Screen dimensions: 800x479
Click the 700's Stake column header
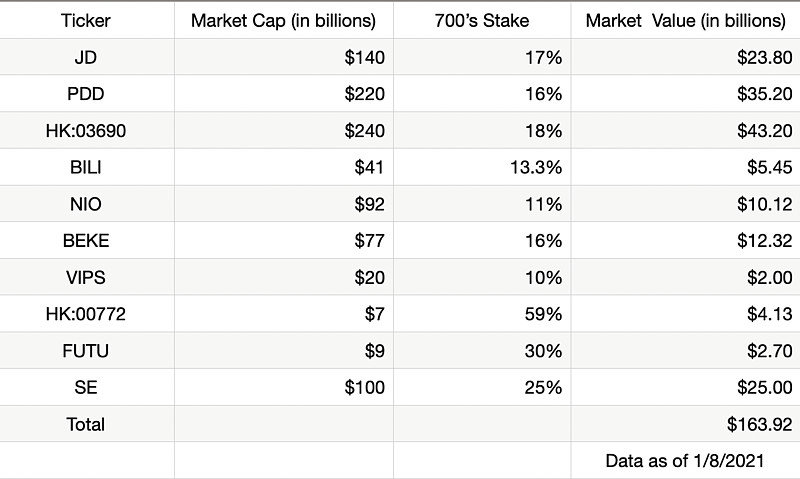481,20
